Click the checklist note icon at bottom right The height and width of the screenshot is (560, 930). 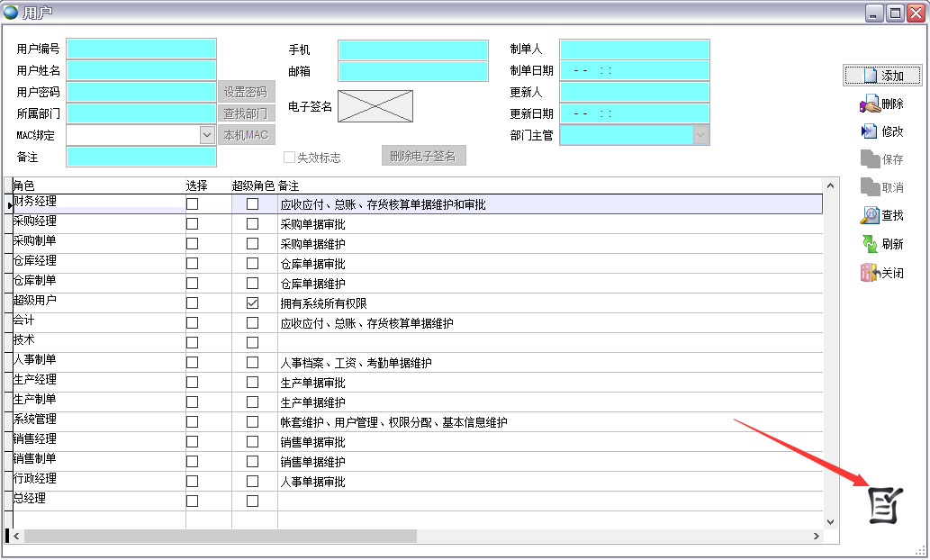pos(885,504)
